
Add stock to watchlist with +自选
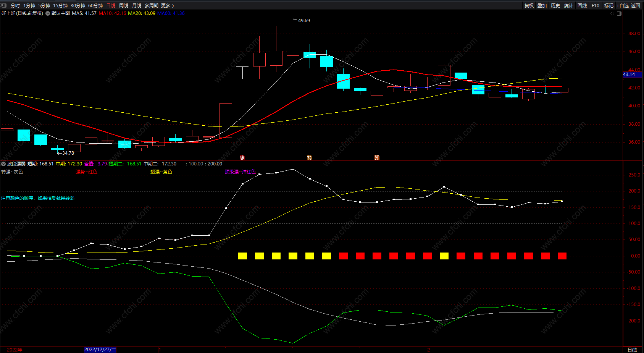coord(623,6)
